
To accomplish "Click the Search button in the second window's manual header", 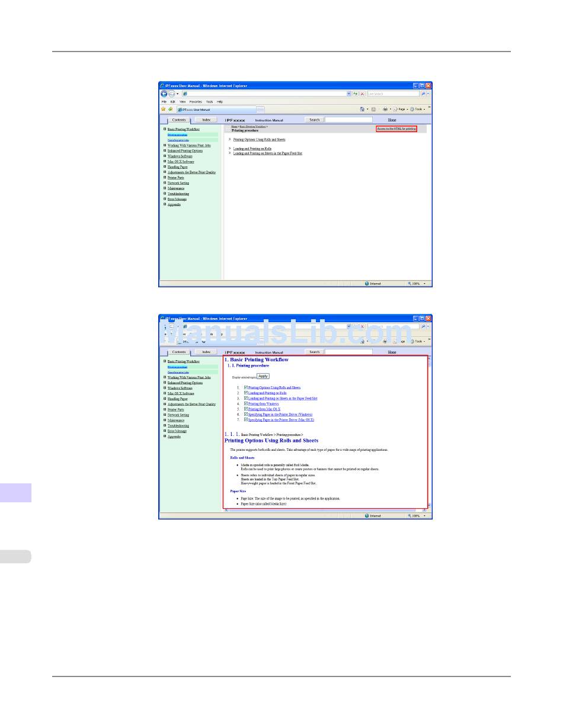I will pyautogui.click(x=315, y=352).
